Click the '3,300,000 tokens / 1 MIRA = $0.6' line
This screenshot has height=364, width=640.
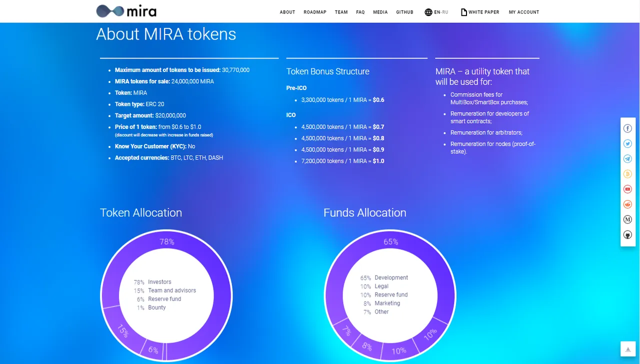point(343,100)
